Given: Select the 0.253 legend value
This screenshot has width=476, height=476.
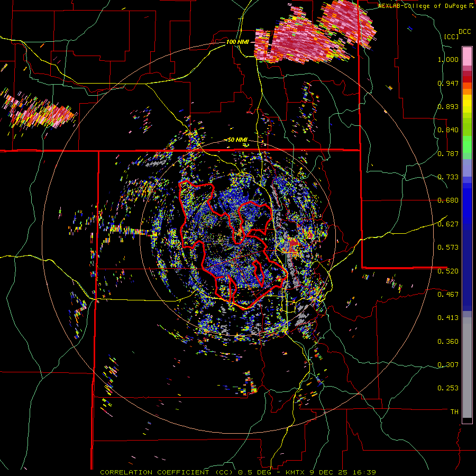Looking at the screenshot, I should (448, 388).
